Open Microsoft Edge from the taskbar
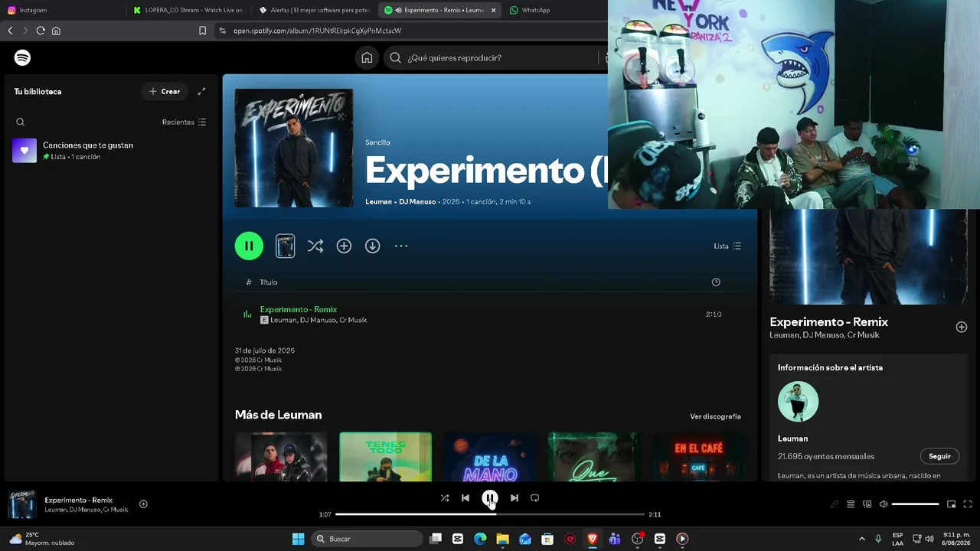 (x=480, y=539)
